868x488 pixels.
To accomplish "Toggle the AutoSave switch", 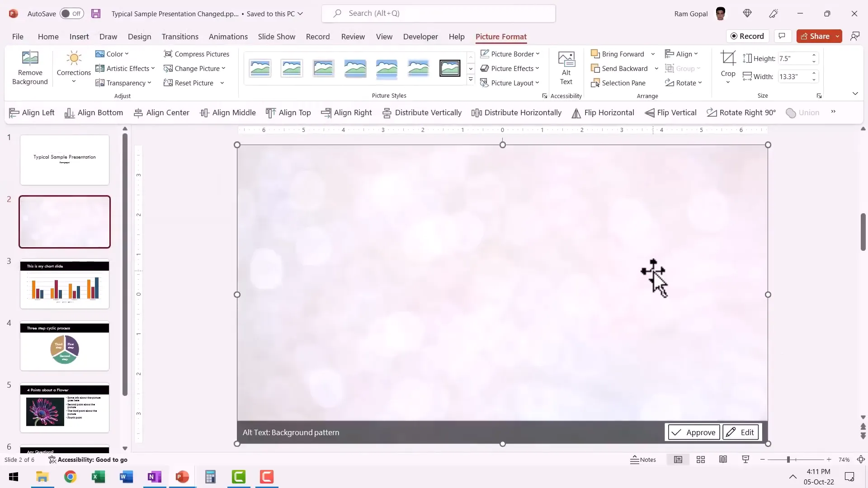I will click(71, 14).
